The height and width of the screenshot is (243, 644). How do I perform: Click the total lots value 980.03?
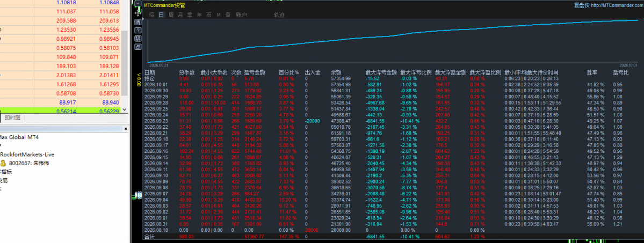click(186, 237)
